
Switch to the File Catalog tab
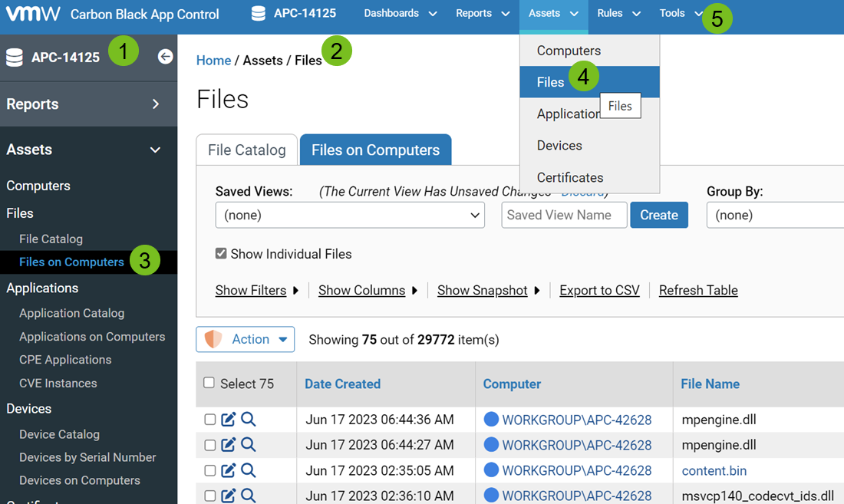pos(246,150)
